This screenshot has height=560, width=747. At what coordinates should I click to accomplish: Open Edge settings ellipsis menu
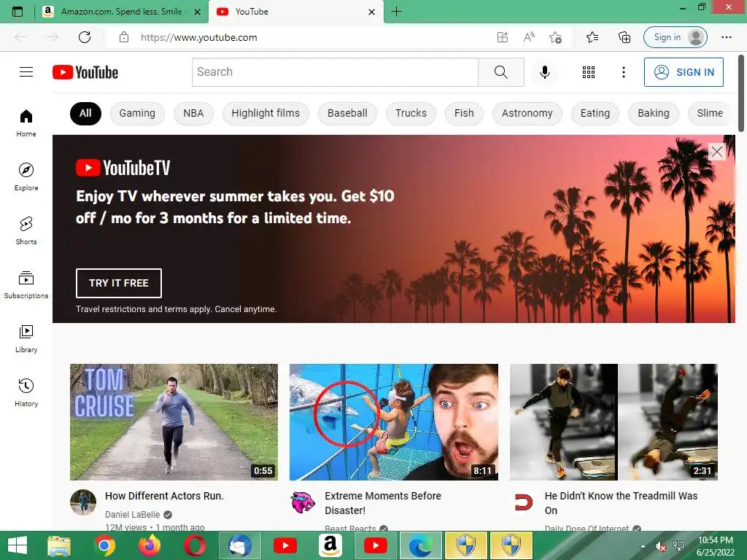(x=726, y=37)
